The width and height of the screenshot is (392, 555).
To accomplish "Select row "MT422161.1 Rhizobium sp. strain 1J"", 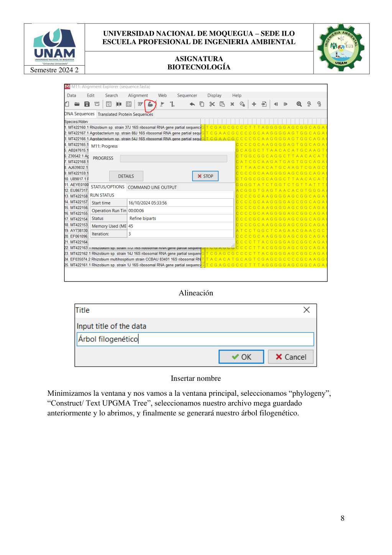I will pyautogui.click(x=133, y=265).
